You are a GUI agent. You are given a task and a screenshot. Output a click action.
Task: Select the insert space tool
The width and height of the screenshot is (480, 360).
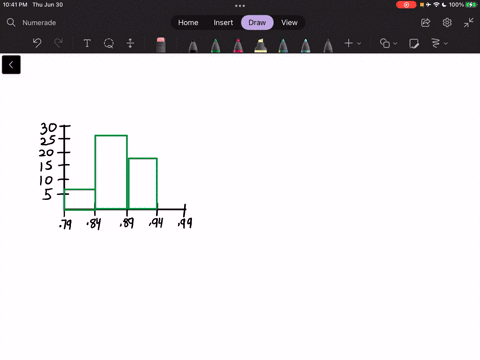[130, 43]
